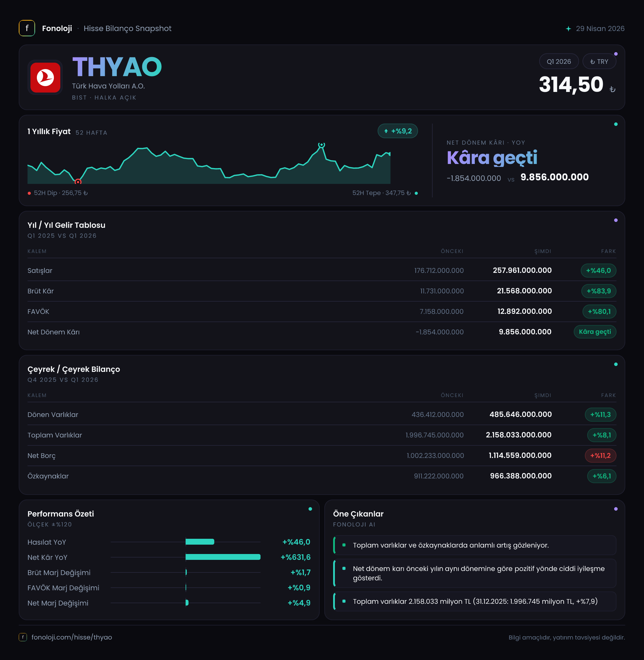
Task: Select the ₺ TRY currency pill
Action: 599,61
